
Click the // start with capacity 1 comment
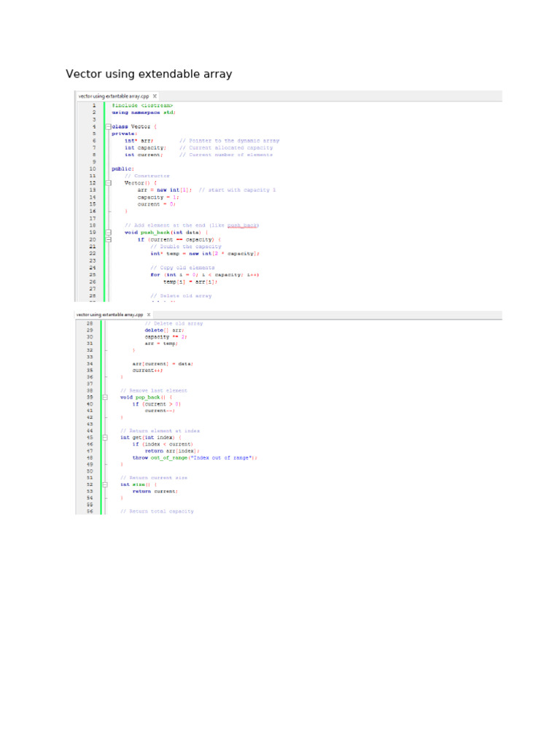(237, 190)
